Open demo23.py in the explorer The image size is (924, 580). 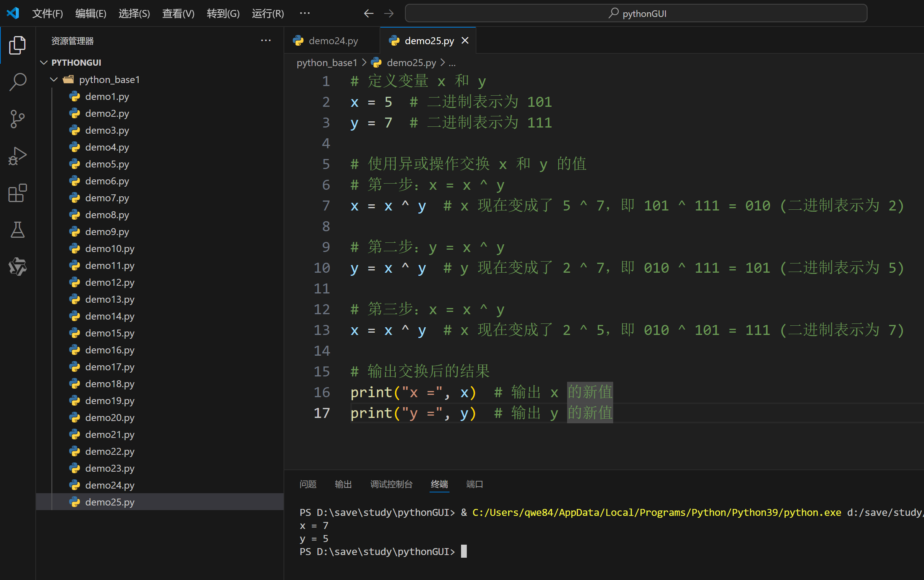coord(160,468)
